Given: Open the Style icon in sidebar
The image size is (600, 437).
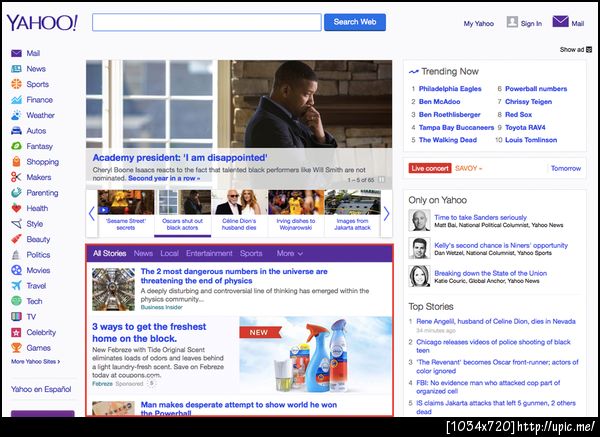Looking at the screenshot, I should 16,223.
